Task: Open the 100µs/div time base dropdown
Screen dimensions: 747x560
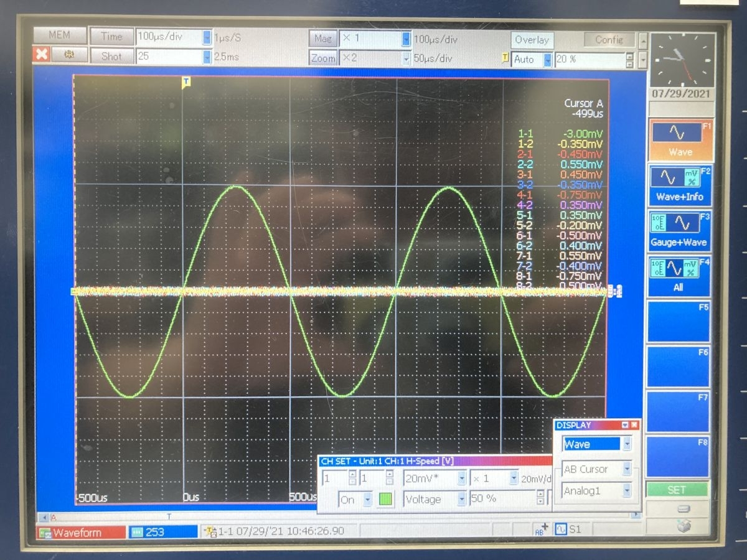Action: [207, 37]
